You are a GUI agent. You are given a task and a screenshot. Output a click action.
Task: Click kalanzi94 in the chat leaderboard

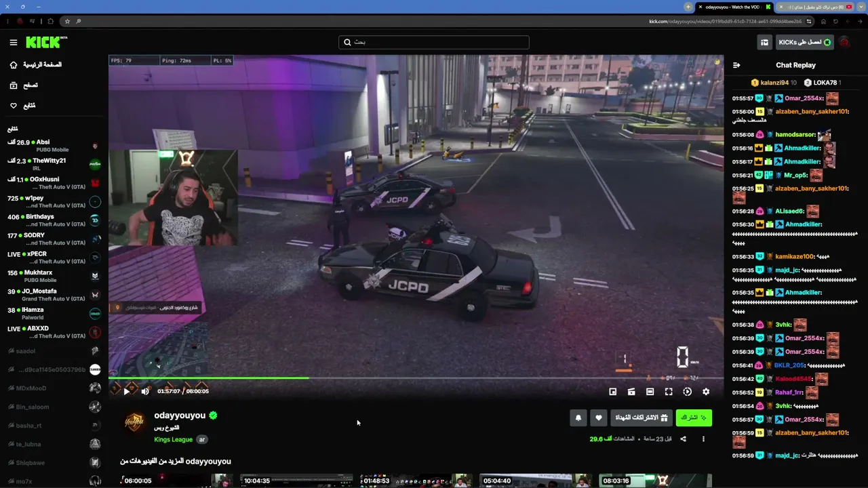click(x=774, y=83)
